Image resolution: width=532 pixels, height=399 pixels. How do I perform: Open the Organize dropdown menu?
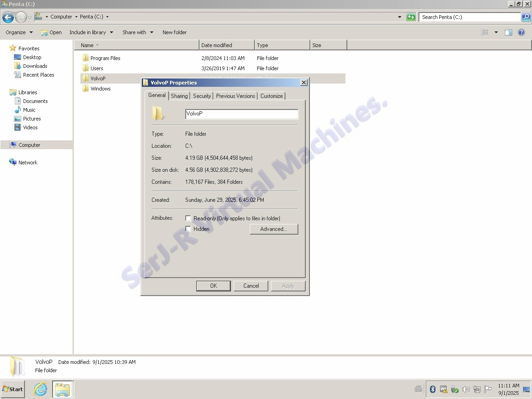click(19, 32)
